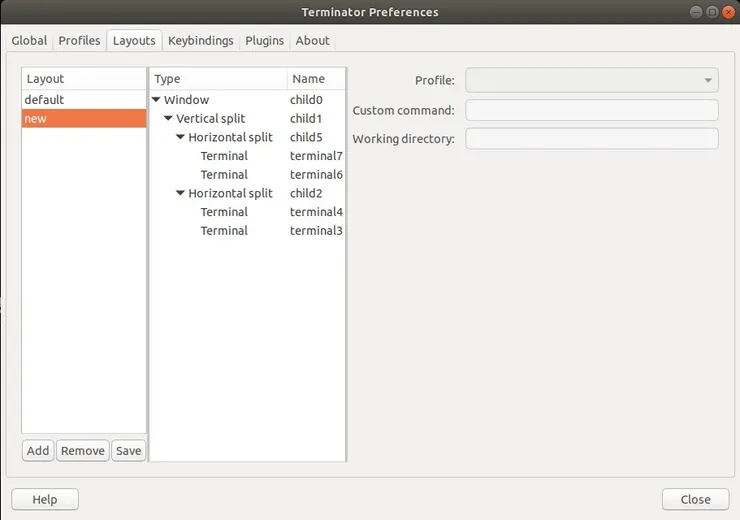The width and height of the screenshot is (740, 520).
Task: Switch to the Global tab
Action: click(29, 41)
